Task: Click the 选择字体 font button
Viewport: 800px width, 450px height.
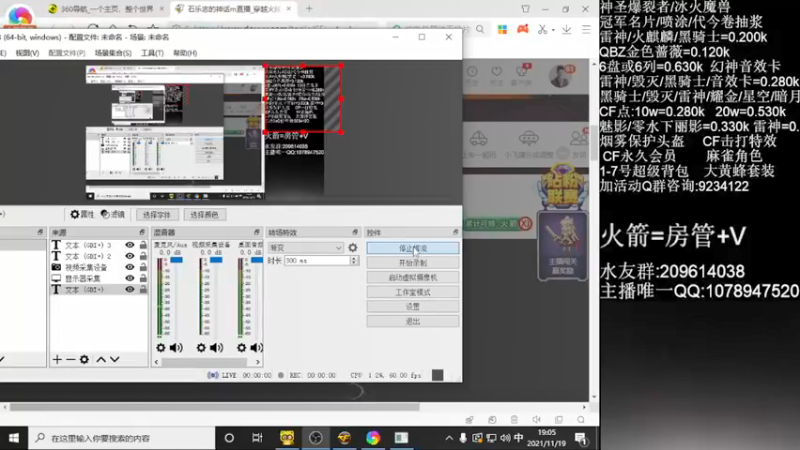Action: (x=157, y=215)
